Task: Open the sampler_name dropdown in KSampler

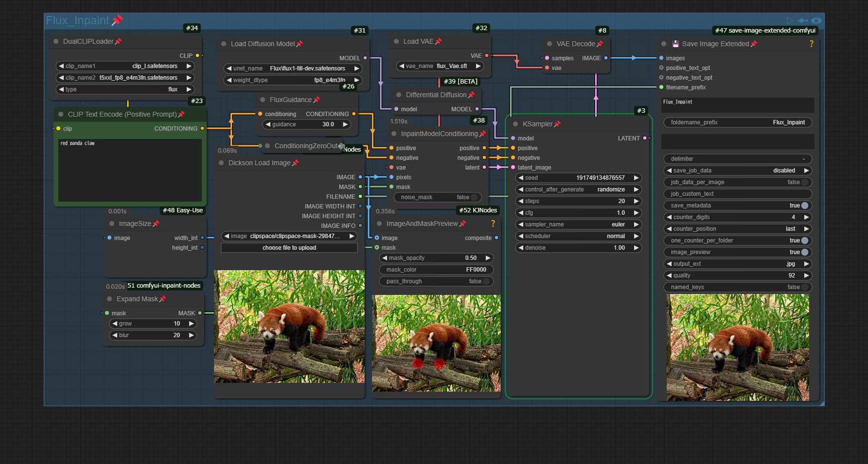Action: click(x=578, y=224)
